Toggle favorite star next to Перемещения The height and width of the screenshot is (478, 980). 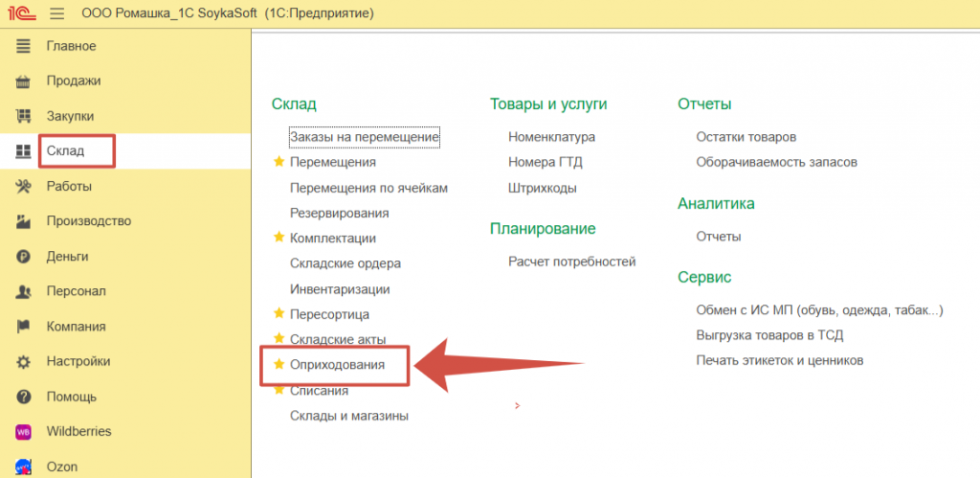pos(278,163)
